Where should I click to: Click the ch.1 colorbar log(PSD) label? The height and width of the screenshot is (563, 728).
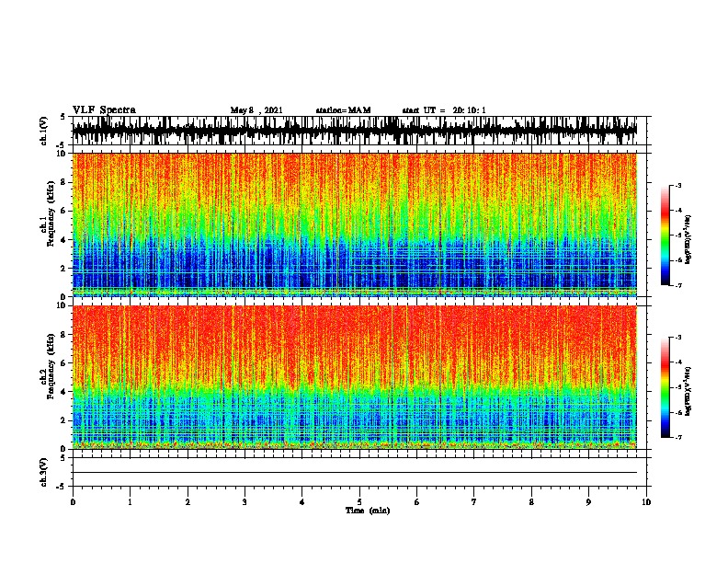(x=688, y=239)
